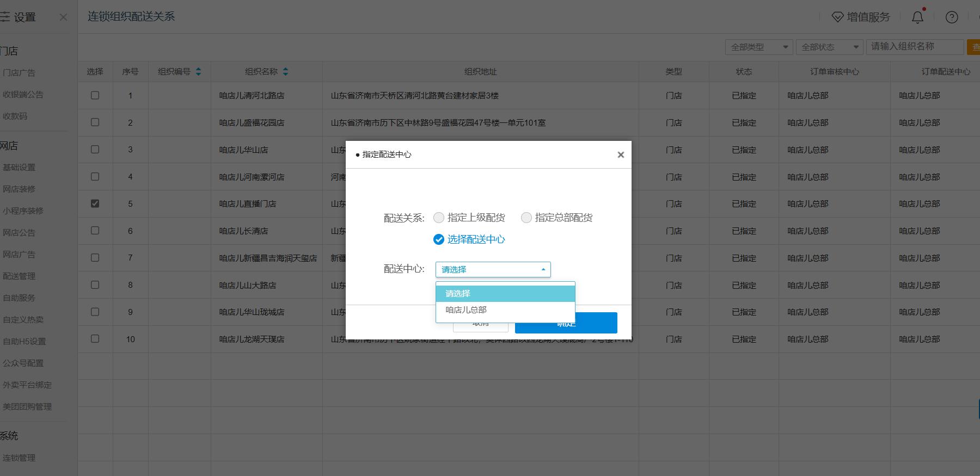Close the 指定配送中心 dialog
This screenshot has width=980, height=476.
pos(620,155)
